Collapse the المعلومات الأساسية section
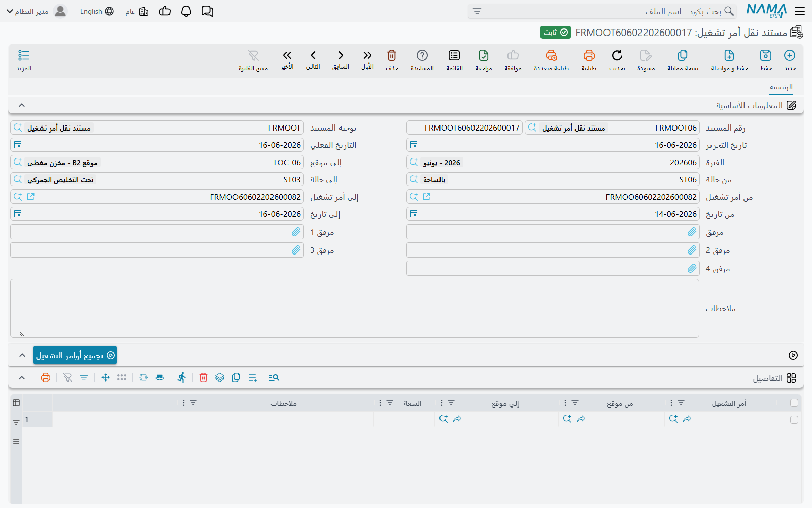Screen dimensions: 812x508 (x=22, y=105)
